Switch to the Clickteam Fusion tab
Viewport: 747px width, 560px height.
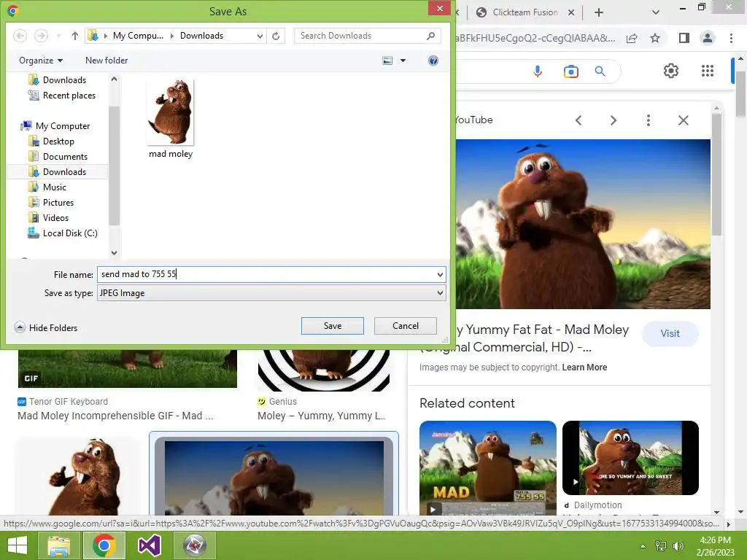point(524,12)
